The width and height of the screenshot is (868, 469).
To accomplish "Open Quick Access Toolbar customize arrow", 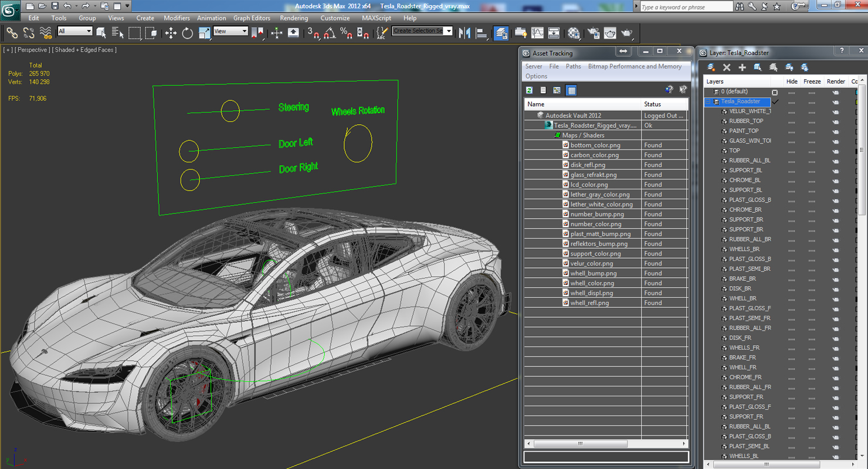I will [x=127, y=6].
